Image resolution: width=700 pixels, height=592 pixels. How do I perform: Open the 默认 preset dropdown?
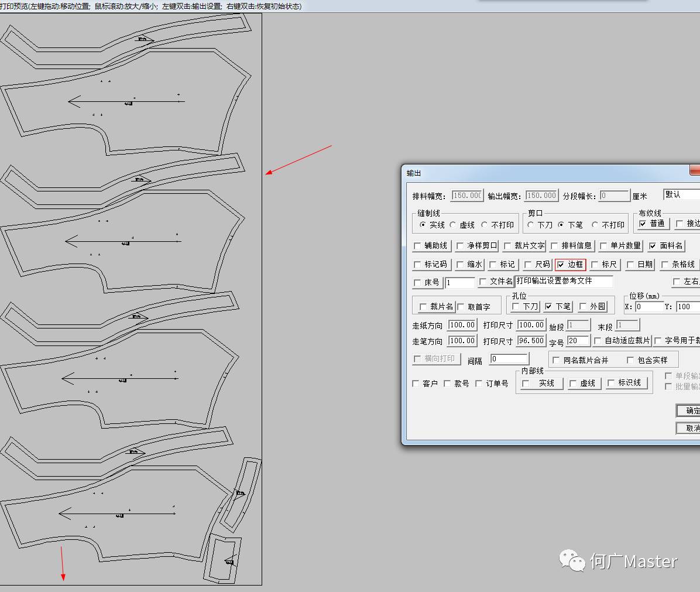(681, 194)
